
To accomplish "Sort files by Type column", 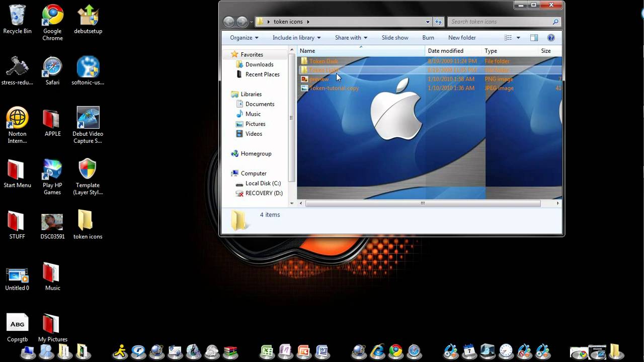I will click(509, 51).
